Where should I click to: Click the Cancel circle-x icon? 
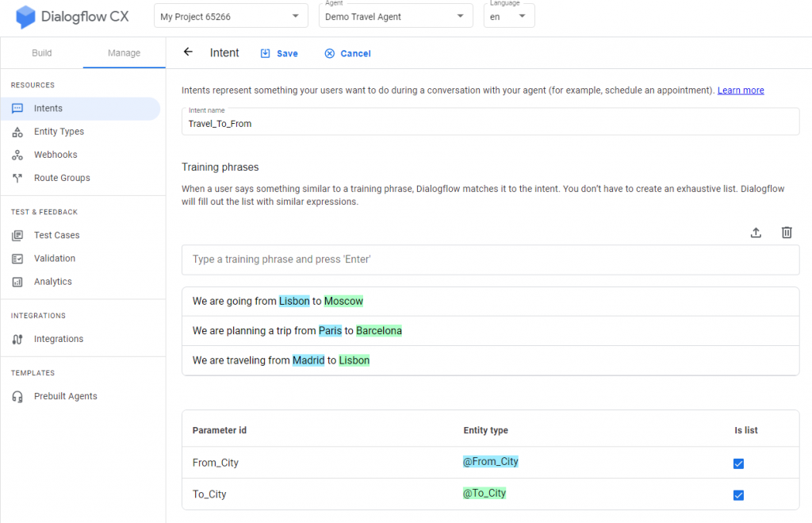pos(329,53)
